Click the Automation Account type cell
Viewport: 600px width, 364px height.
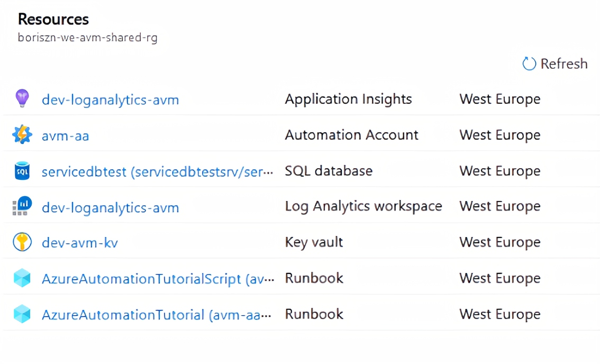click(x=351, y=135)
